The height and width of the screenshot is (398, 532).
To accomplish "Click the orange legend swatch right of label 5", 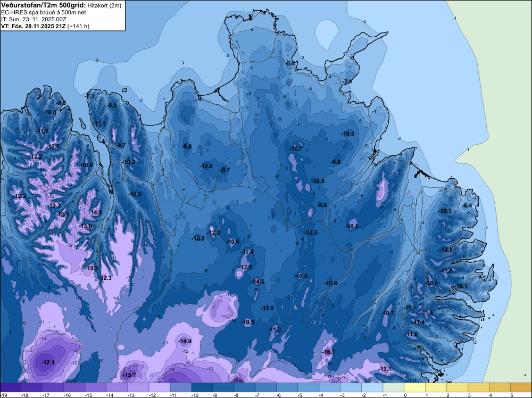I will tap(521, 387).
